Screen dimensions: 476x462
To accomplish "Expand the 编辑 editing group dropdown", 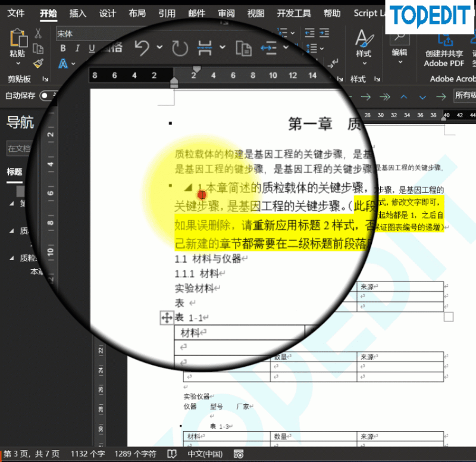I will coord(400,62).
